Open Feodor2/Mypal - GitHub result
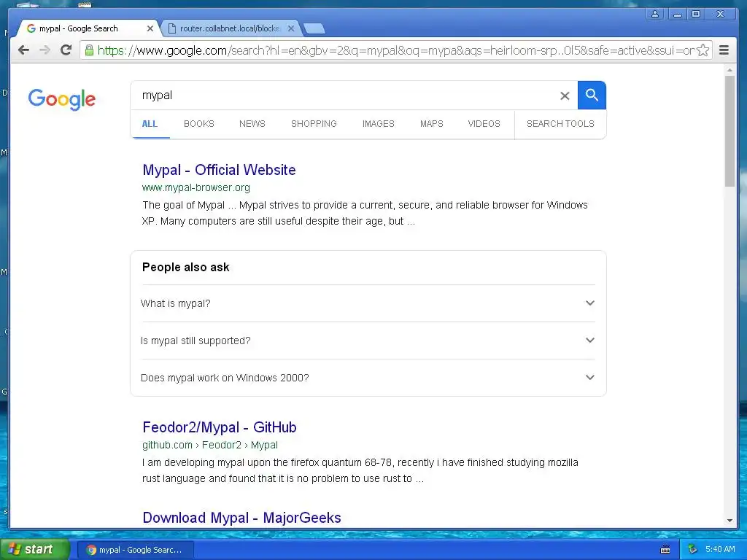Viewport: 747px width, 560px height. (x=220, y=427)
